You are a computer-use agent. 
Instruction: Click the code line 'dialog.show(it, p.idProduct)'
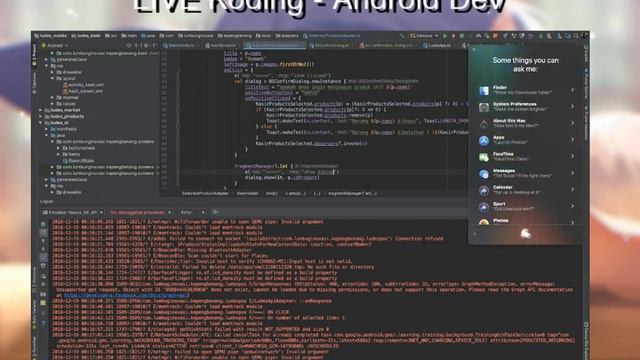coord(282,178)
